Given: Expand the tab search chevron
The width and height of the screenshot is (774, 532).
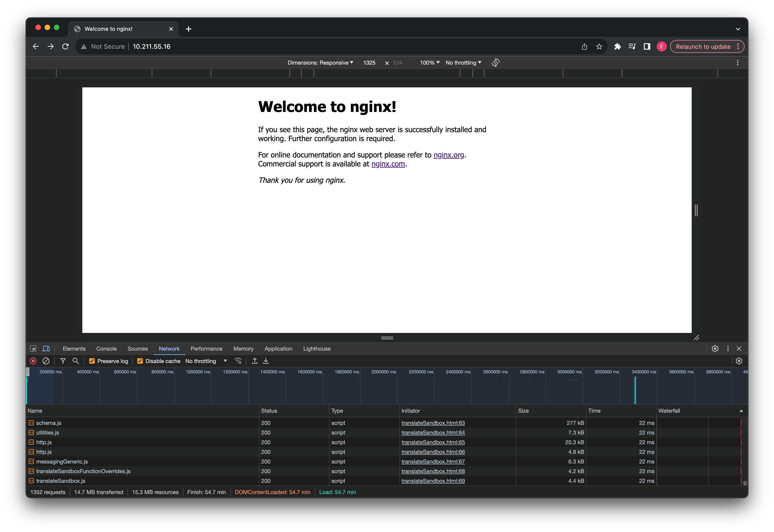Looking at the screenshot, I should tap(738, 29).
